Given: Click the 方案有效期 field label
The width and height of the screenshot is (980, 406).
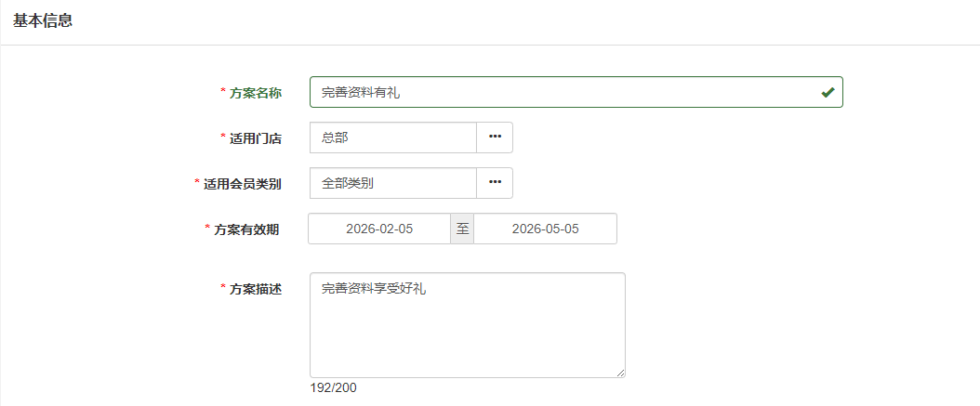Looking at the screenshot, I should [247, 229].
